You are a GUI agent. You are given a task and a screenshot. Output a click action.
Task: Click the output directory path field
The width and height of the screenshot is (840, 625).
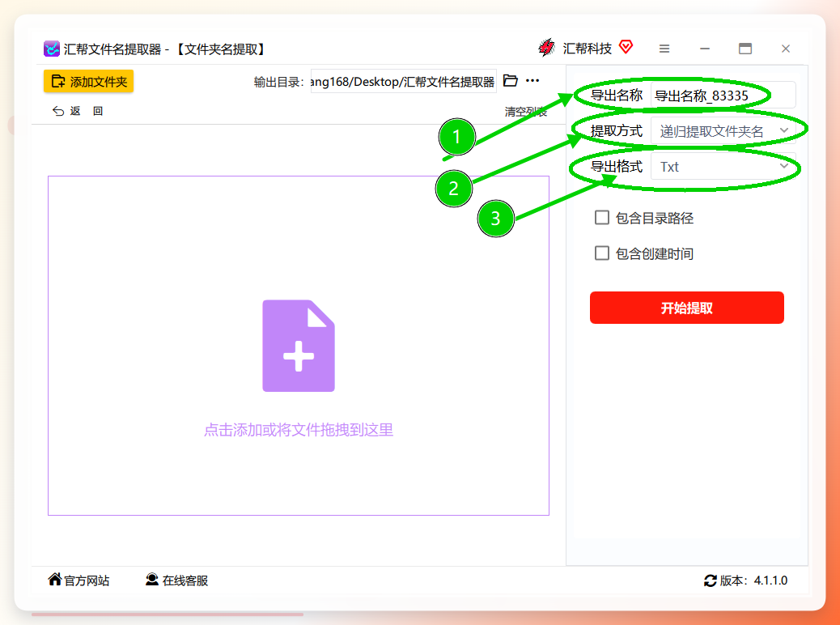pos(403,82)
